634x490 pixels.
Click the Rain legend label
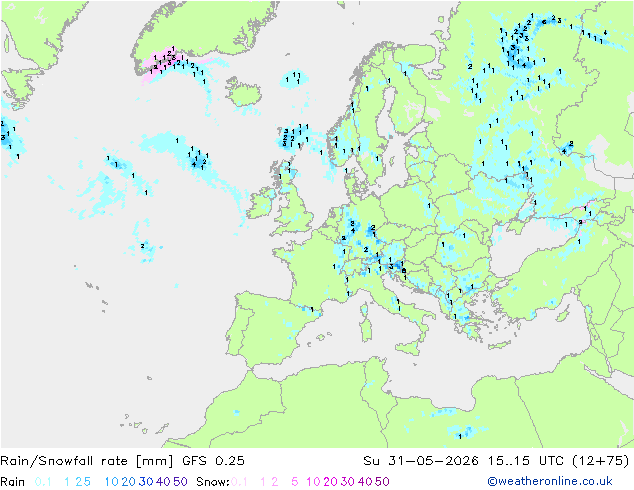coord(13,482)
